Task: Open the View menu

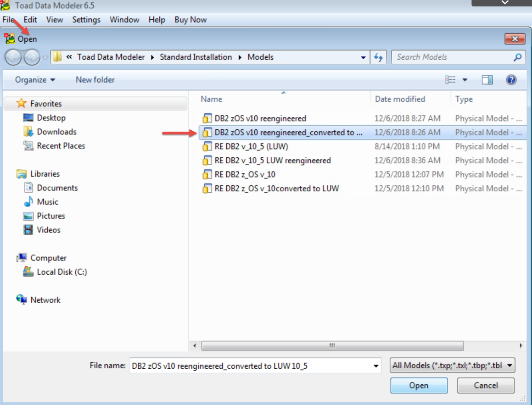Action: pyautogui.click(x=55, y=20)
